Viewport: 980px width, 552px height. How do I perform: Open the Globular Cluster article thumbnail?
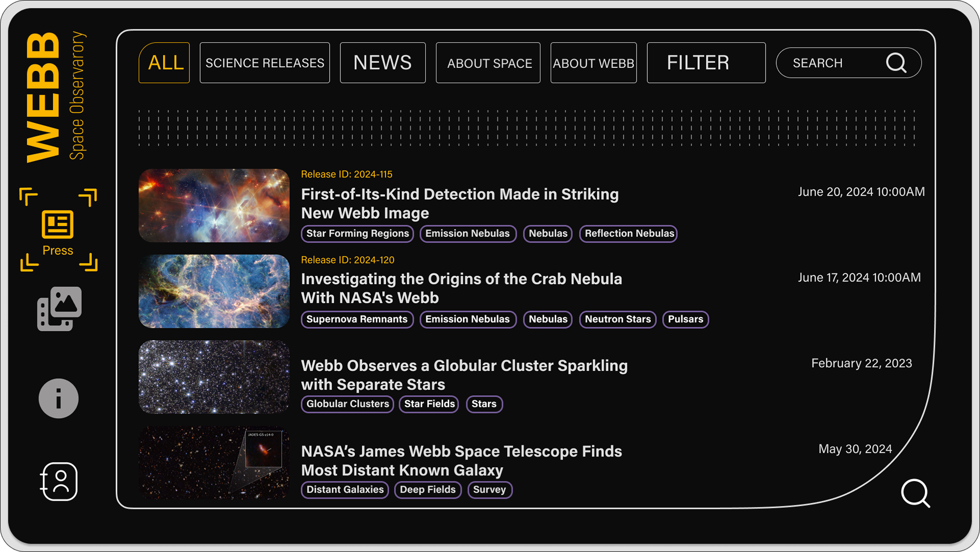(x=214, y=377)
